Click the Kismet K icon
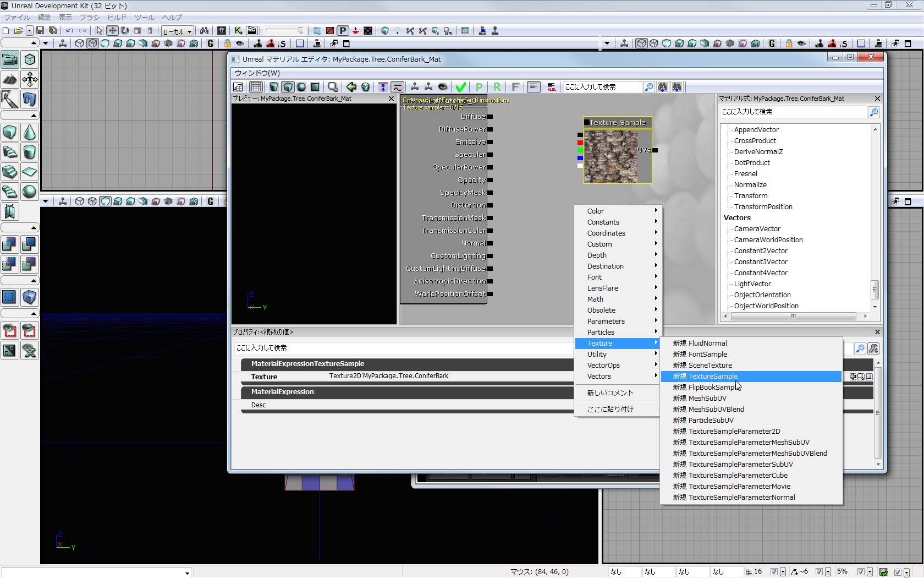Image resolution: width=924 pixels, height=578 pixels. [238, 31]
